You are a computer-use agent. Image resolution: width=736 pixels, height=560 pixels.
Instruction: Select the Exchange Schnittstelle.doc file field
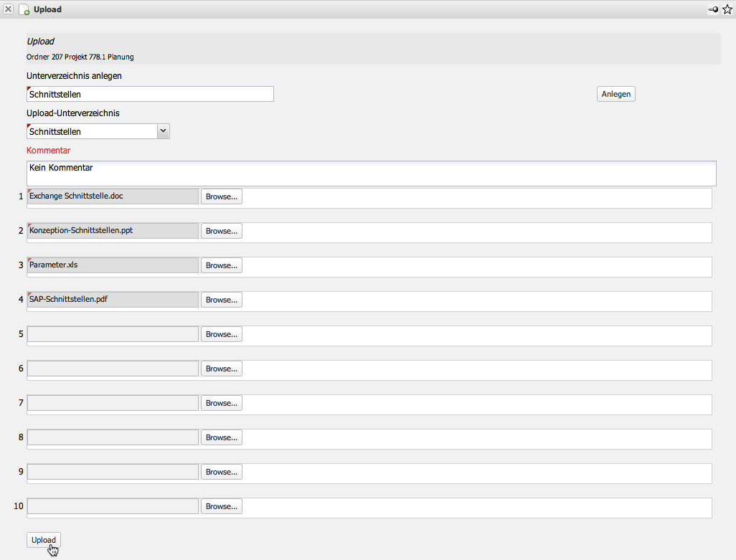click(113, 196)
